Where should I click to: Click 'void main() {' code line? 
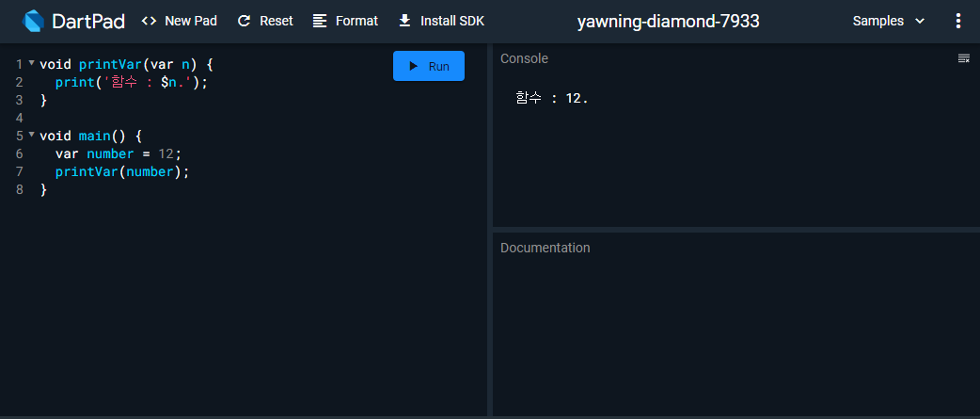pyautogui.click(x=91, y=136)
